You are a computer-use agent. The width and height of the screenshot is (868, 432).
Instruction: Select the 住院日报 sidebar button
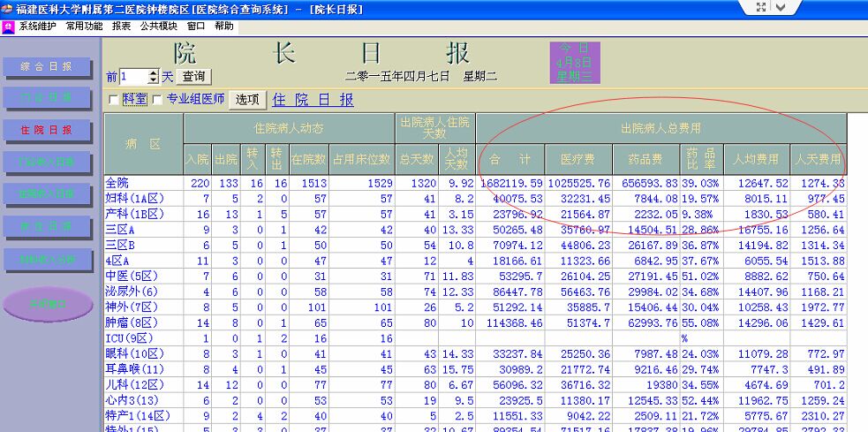tap(47, 130)
